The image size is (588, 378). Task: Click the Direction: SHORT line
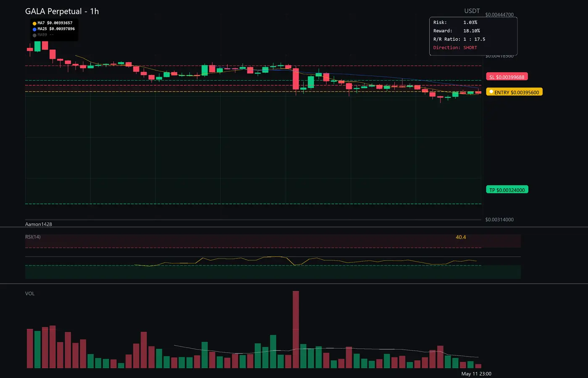(x=455, y=47)
